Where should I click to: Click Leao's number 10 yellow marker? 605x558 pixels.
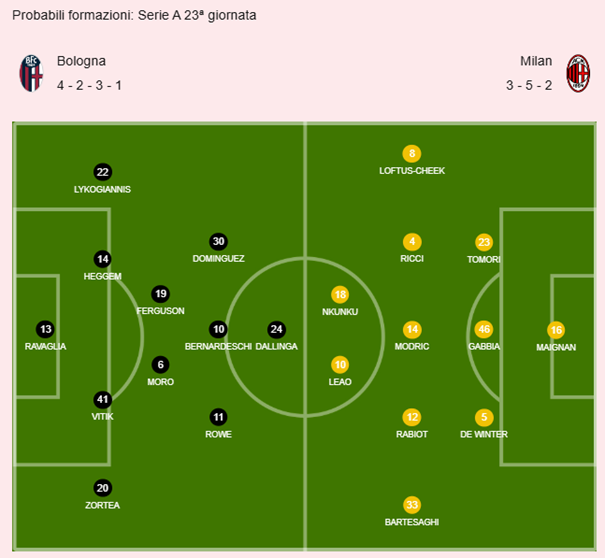[x=340, y=365]
